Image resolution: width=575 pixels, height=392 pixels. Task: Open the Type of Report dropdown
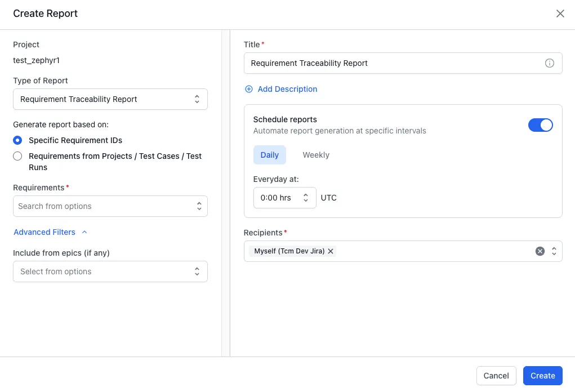pyautogui.click(x=110, y=99)
